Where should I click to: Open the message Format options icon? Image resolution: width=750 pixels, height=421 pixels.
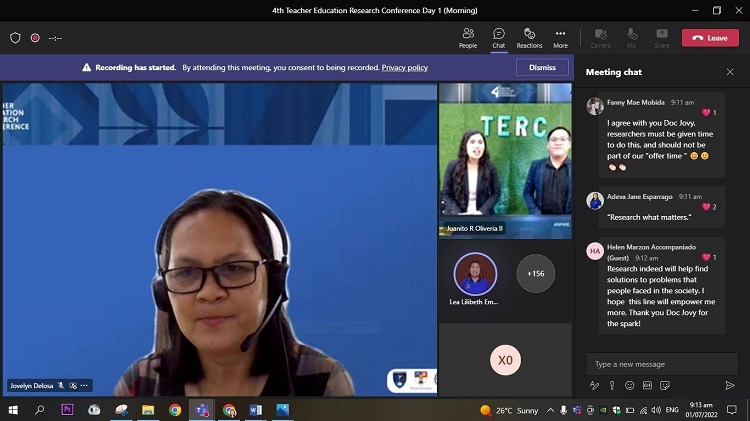(594, 385)
